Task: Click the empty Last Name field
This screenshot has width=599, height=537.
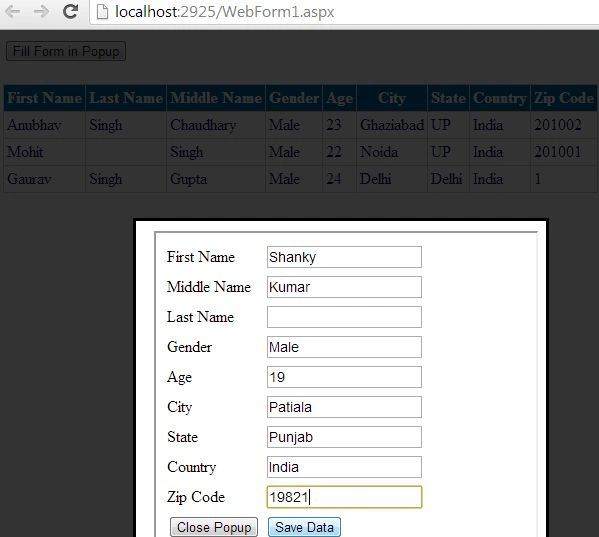Action: click(344, 317)
